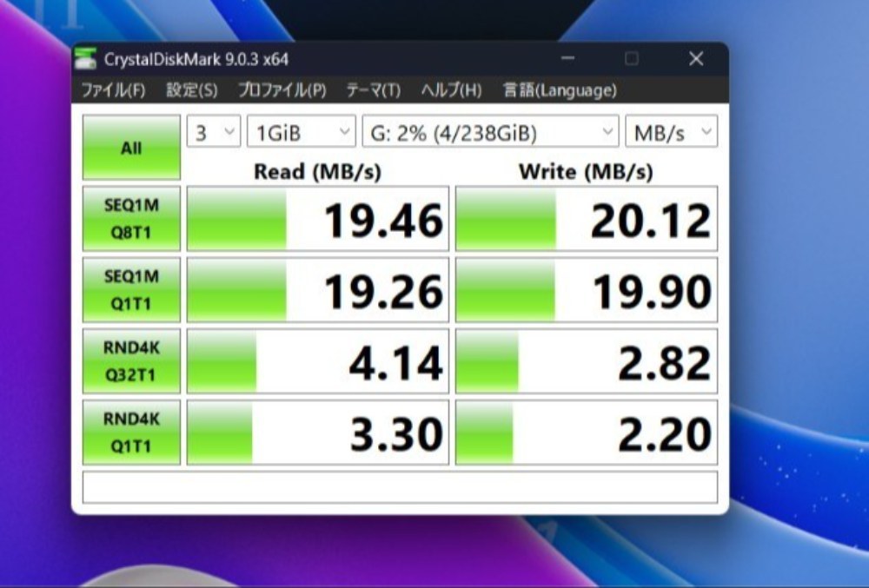Click the 20.12 SEQ1M Q8T1 write result

[587, 219]
